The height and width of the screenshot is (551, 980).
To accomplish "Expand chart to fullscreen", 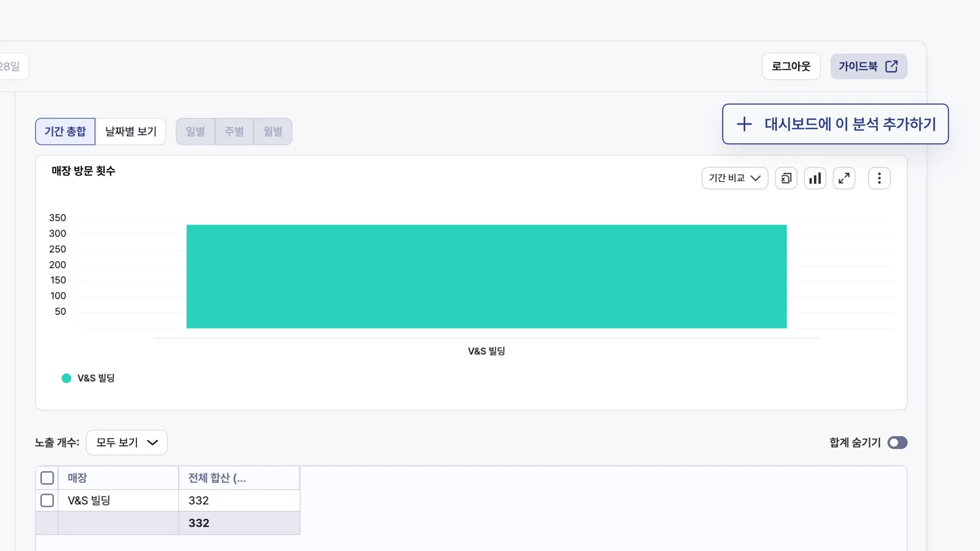I will click(x=844, y=178).
